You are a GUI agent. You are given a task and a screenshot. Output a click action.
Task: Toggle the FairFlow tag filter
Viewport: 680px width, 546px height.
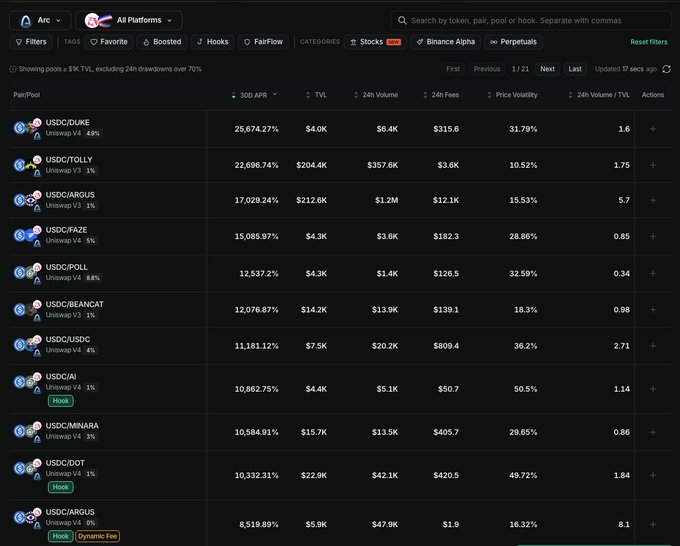263,42
